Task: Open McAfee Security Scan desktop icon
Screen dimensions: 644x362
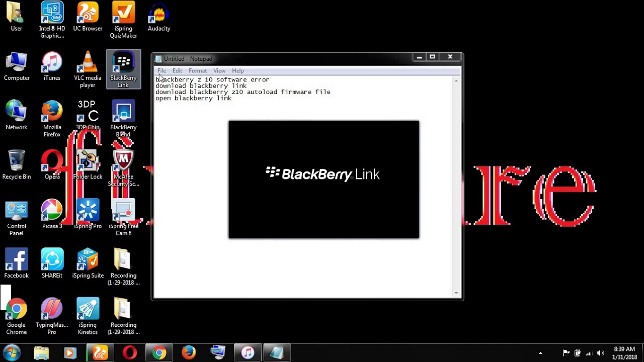Action: [123, 168]
